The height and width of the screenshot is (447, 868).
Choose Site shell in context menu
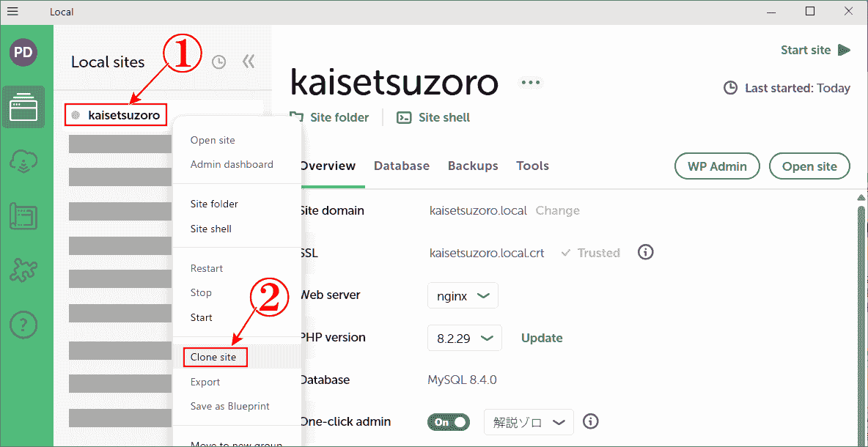210,229
